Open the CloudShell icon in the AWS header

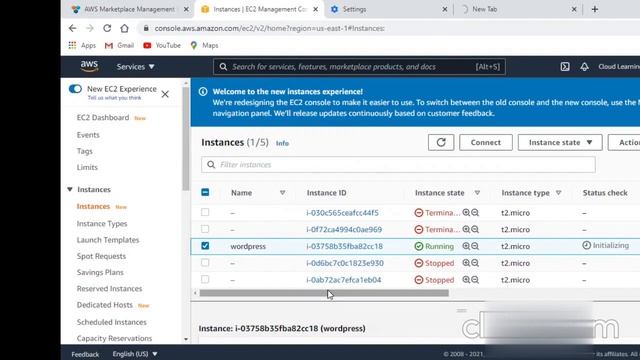tap(565, 67)
